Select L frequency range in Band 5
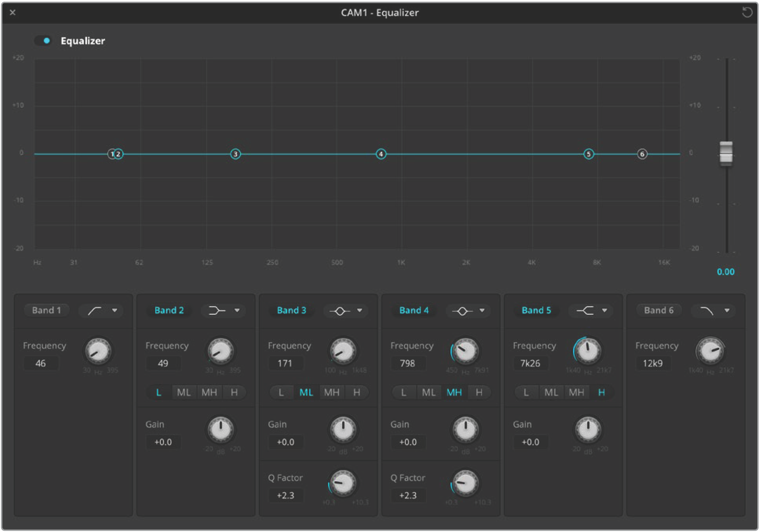Screen dimensions: 760x532 [x=526, y=392]
